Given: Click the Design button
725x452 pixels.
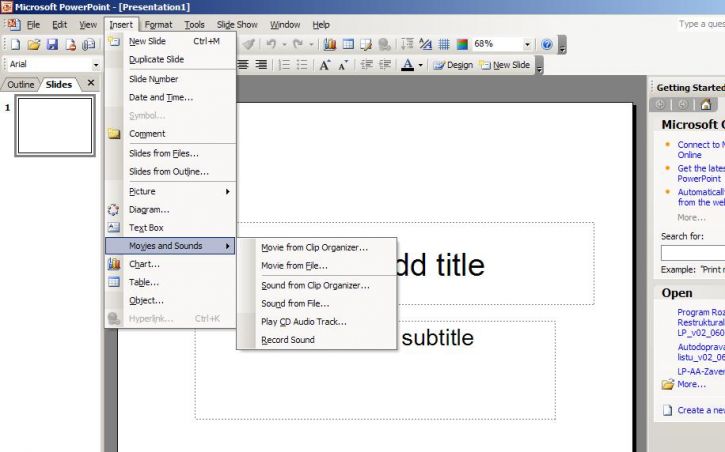Looking at the screenshot, I should pyautogui.click(x=453, y=65).
